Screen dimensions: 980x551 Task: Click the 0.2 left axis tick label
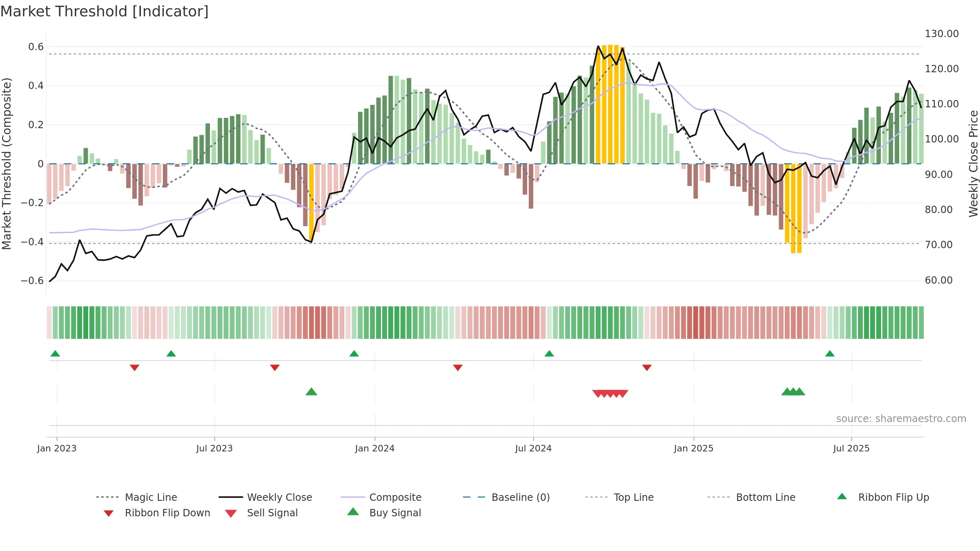[36, 125]
